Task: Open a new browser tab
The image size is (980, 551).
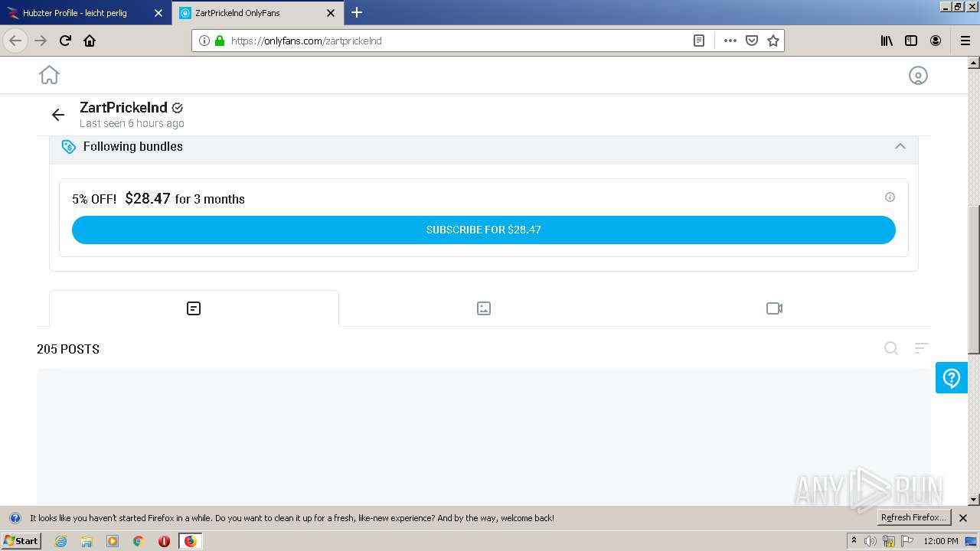Action: click(x=357, y=12)
